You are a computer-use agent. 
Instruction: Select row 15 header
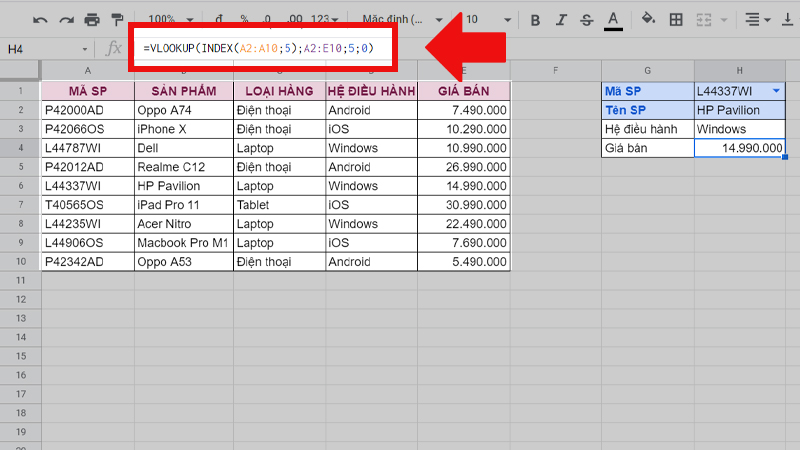[20, 356]
